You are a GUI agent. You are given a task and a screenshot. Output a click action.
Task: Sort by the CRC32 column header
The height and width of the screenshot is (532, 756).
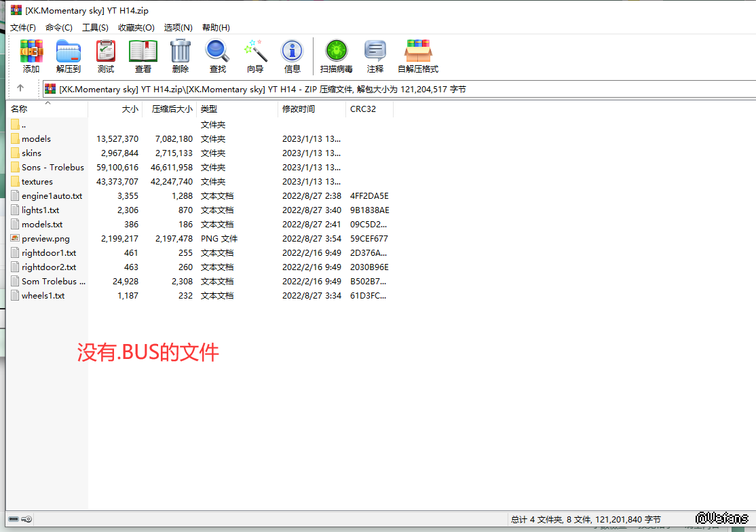click(370, 109)
